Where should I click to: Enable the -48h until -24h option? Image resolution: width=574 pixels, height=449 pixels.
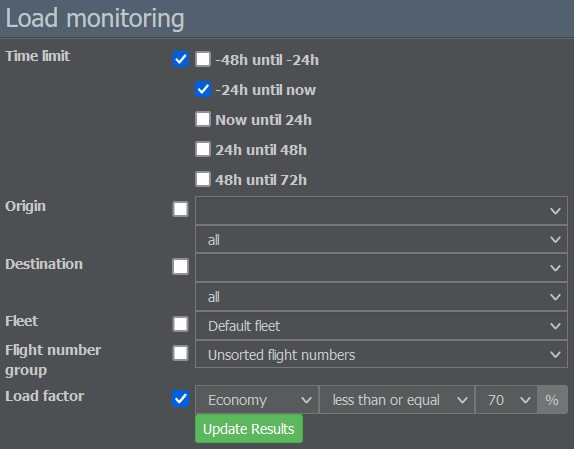pos(203,59)
